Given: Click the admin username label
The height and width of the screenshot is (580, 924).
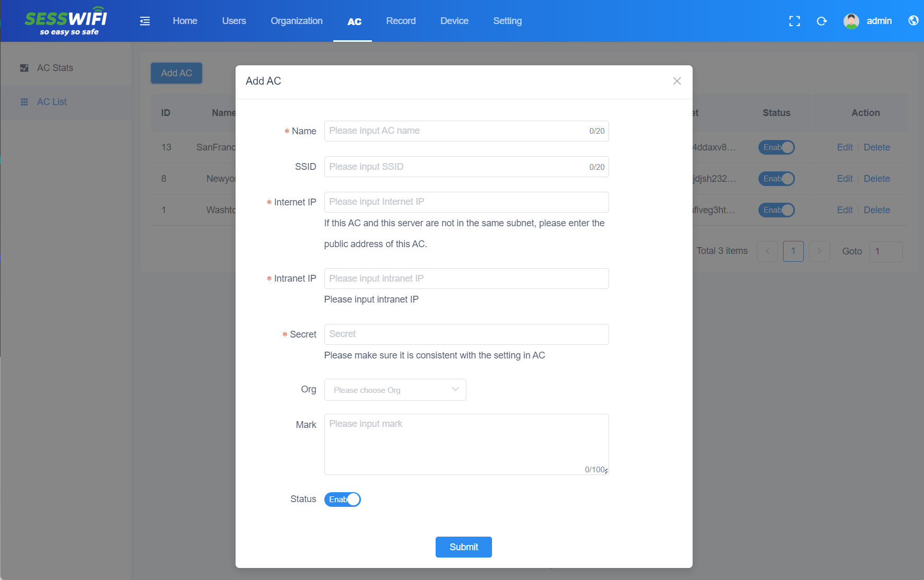Looking at the screenshot, I should point(879,21).
